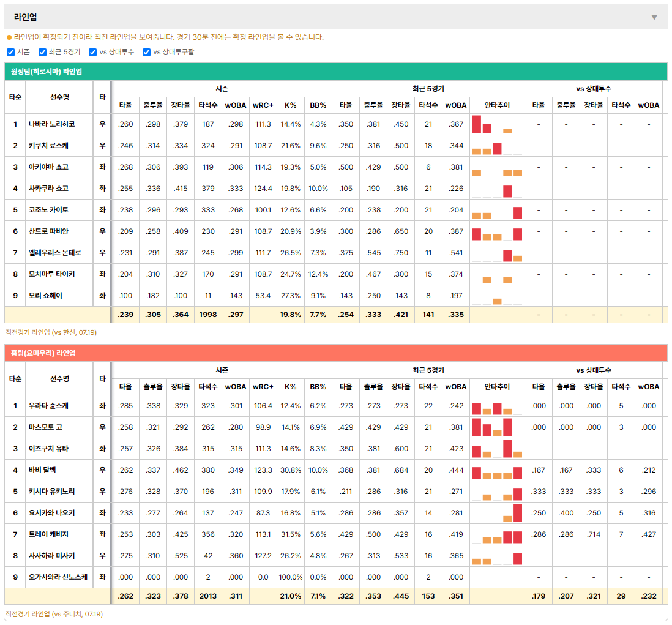Click 바비 달벡 hit trend chart

coord(497,470)
